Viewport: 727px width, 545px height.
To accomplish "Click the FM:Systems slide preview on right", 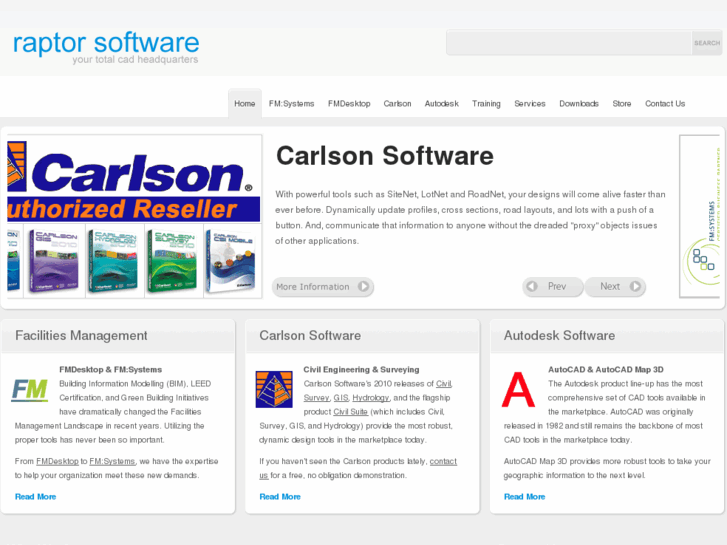I will pos(700,216).
